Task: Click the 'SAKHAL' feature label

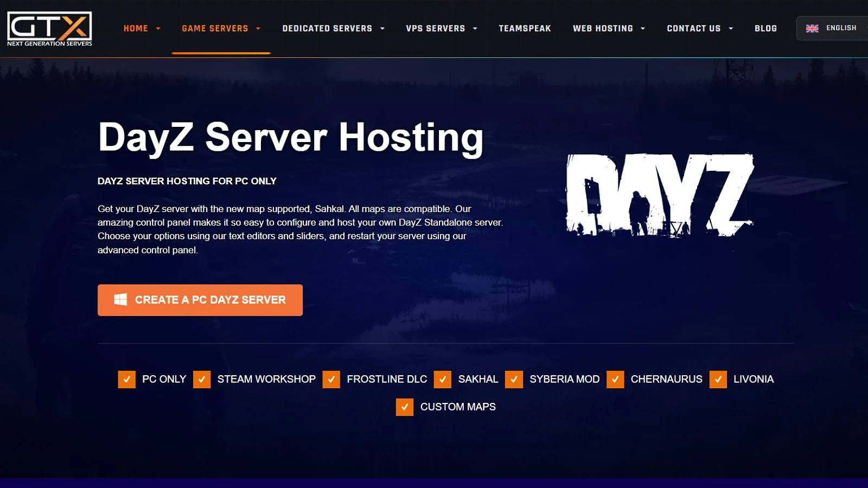Action: (x=478, y=380)
